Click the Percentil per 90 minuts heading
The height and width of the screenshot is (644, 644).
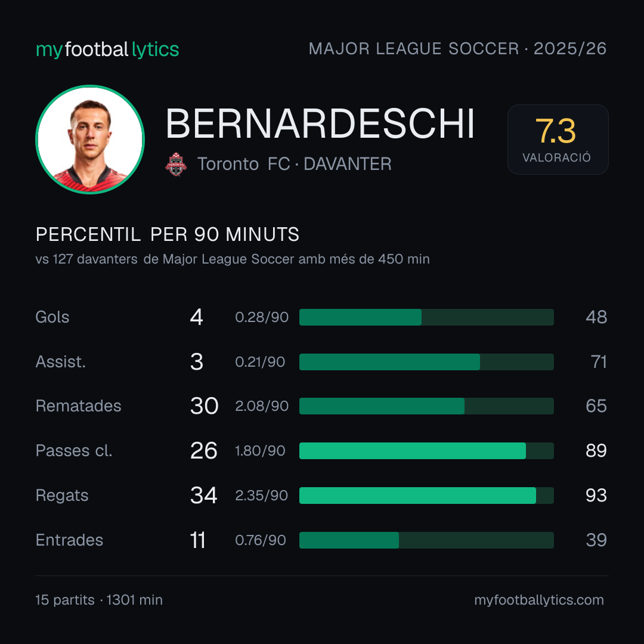tap(167, 234)
